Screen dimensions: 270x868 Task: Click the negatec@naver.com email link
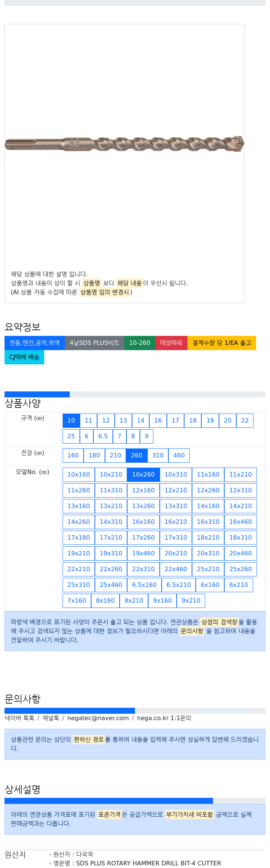[98, 718]
